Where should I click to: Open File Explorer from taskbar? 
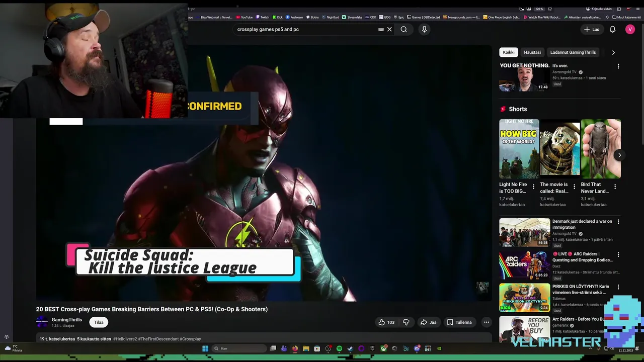point(306,348)
